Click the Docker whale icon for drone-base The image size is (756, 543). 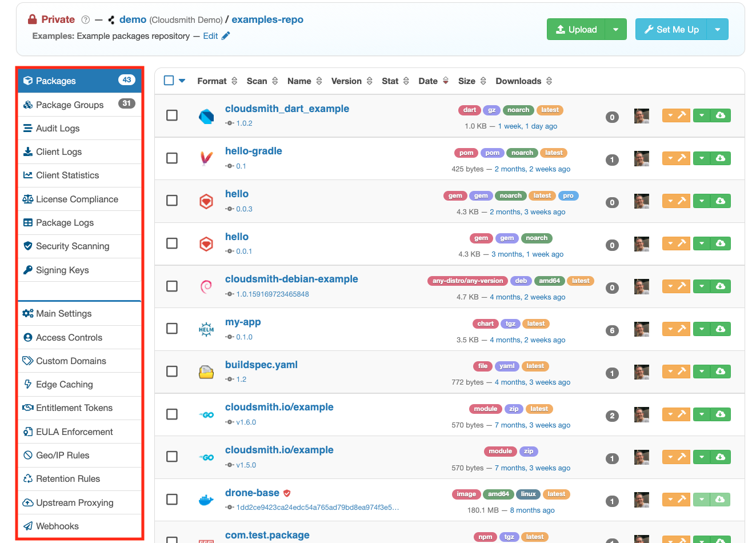(206, 500)
